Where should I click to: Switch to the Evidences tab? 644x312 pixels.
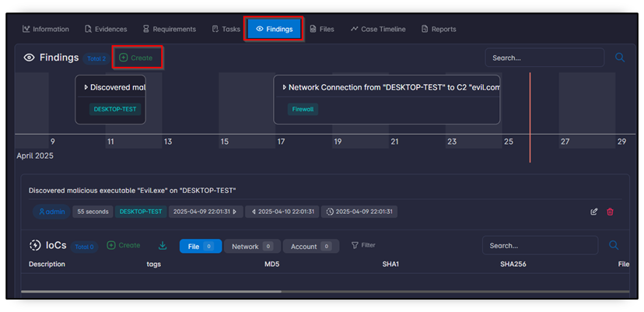pos(106,30)
